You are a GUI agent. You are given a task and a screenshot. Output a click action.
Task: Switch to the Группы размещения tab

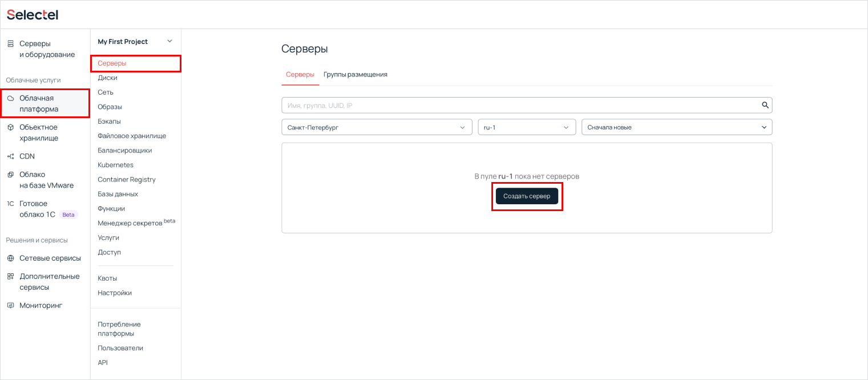pos(356,74)
